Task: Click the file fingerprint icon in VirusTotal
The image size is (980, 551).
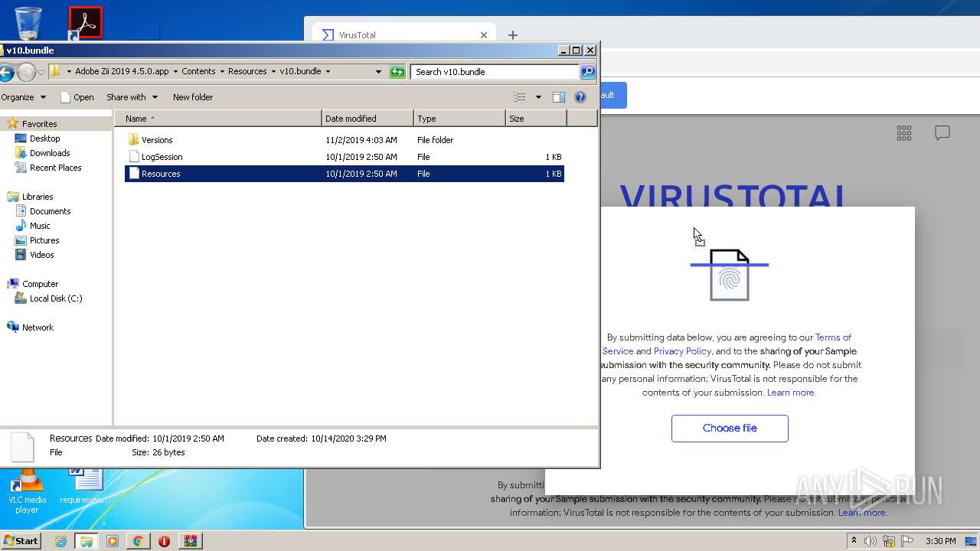Action: click(x=730, y=275)
